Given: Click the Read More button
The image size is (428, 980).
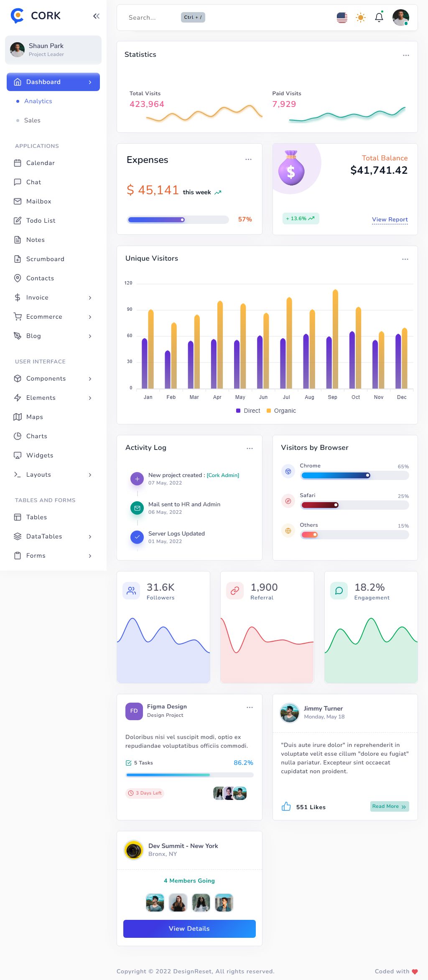Looking at the screenshot, I should (x=390, y=806).
